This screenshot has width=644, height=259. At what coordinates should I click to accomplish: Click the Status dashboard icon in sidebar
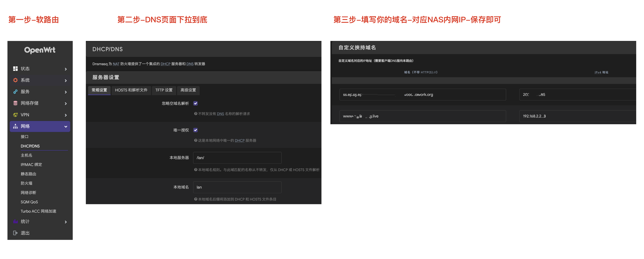pos(15,69)
